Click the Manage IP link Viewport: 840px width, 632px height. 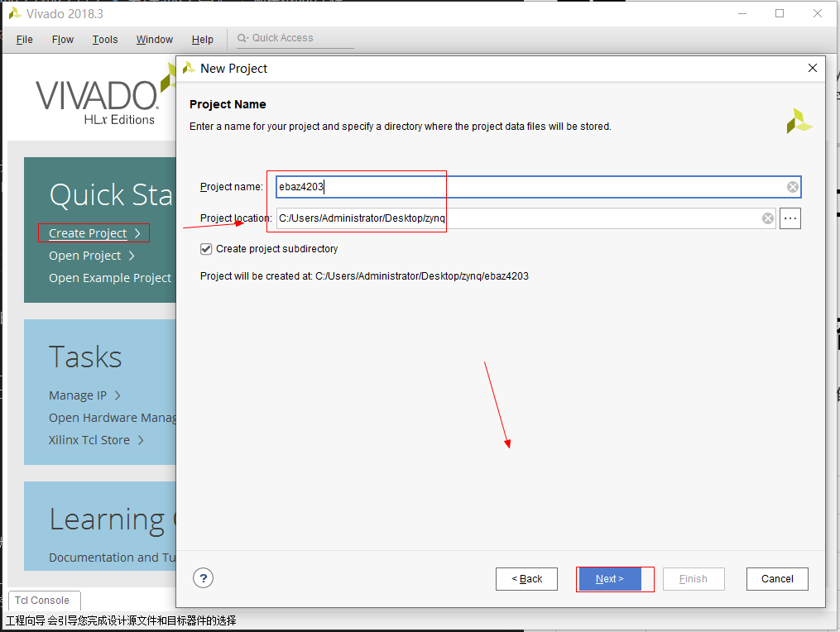[x=78, y=395]
